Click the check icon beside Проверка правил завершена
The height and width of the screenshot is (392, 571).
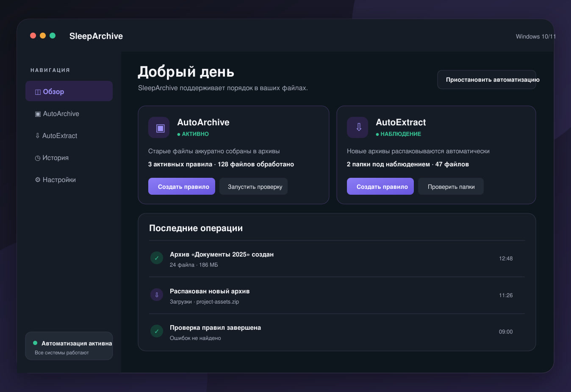pyautogui.click(x=157, y=331)
